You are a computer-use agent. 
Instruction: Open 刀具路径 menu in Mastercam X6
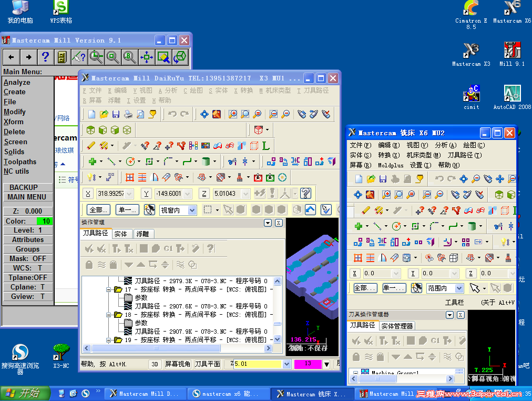point(465,155)
